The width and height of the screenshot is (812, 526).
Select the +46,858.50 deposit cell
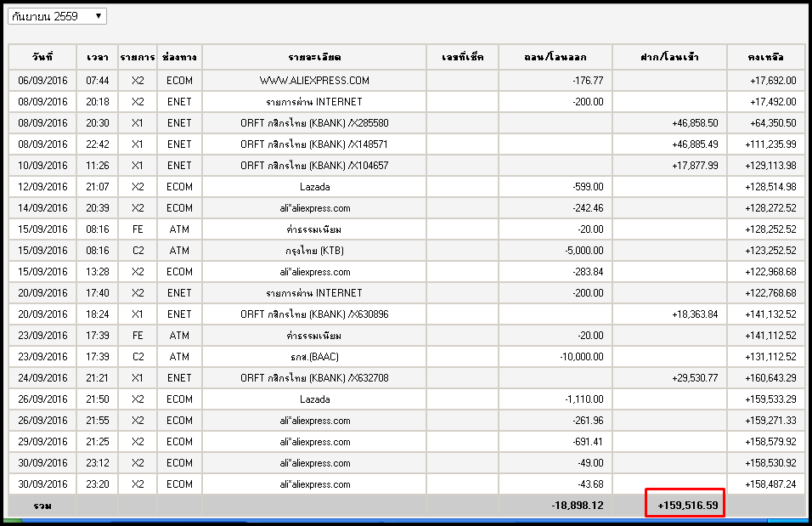tap(669, 123)
